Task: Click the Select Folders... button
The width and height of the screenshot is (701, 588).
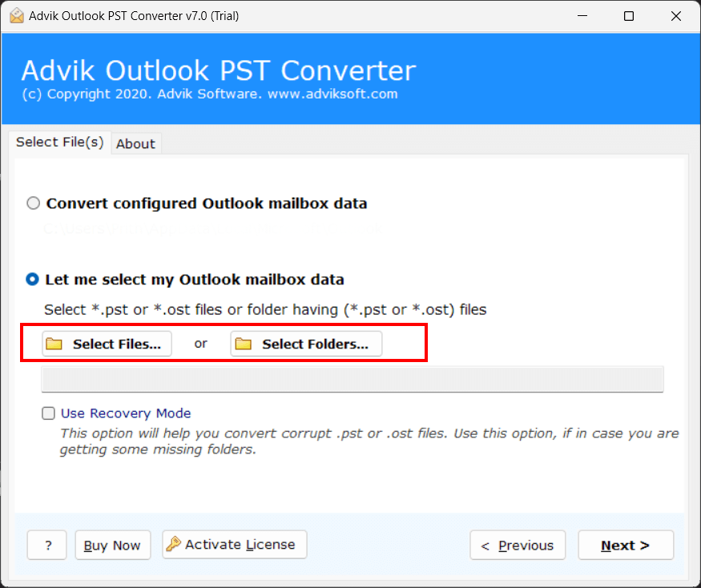Action: (x=306, y=343)
